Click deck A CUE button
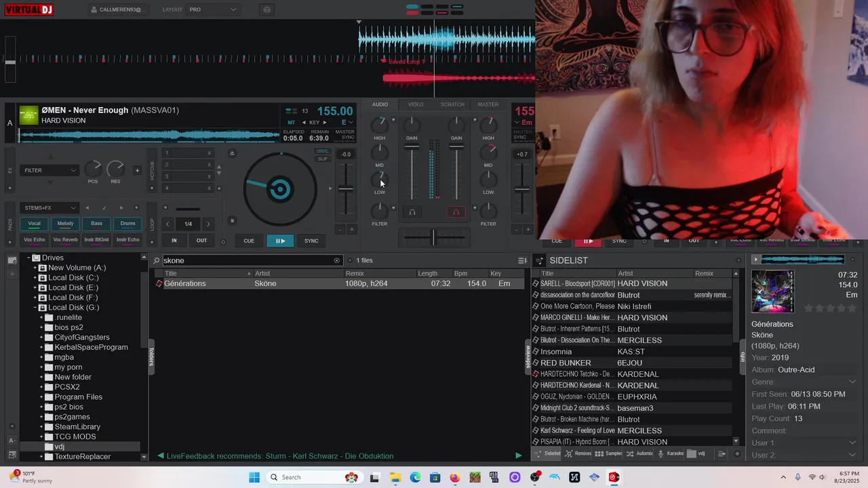The width and height of the screenshot is (868, 488). coord(249,241)
